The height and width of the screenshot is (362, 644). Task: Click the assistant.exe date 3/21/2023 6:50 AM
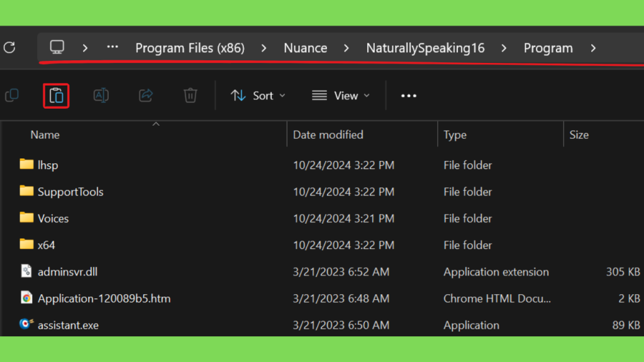click(341, 325)
